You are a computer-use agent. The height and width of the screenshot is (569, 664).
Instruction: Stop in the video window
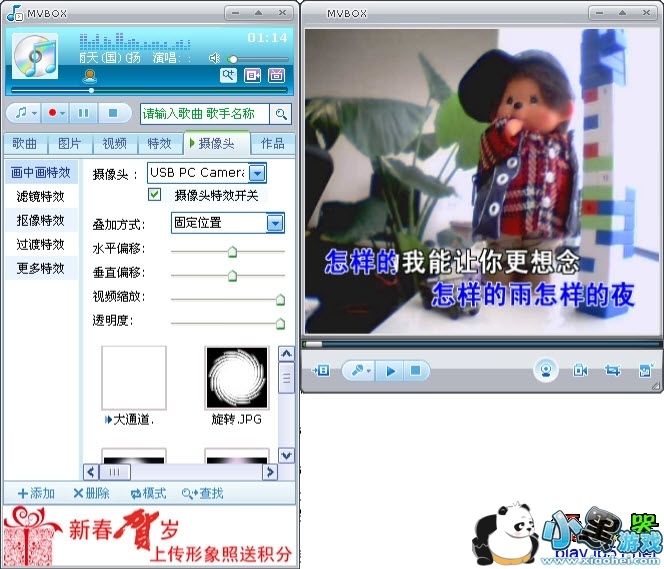[x=416, y=371]
